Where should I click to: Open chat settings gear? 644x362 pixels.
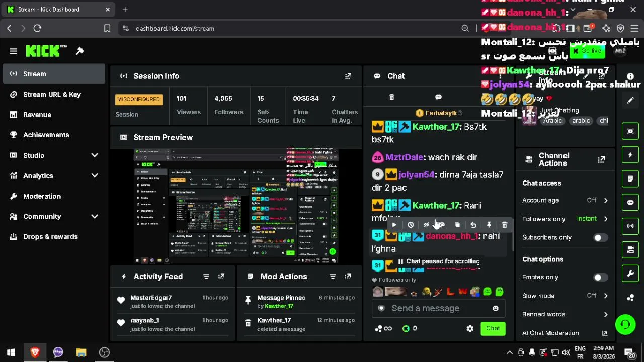[470, 328]
